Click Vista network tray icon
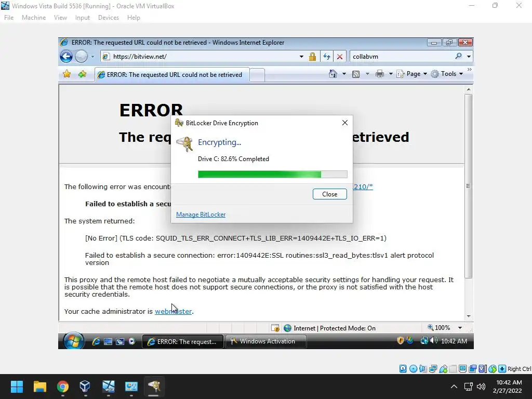The height and width of the screenshot is (399, 532). click(424, 340)
